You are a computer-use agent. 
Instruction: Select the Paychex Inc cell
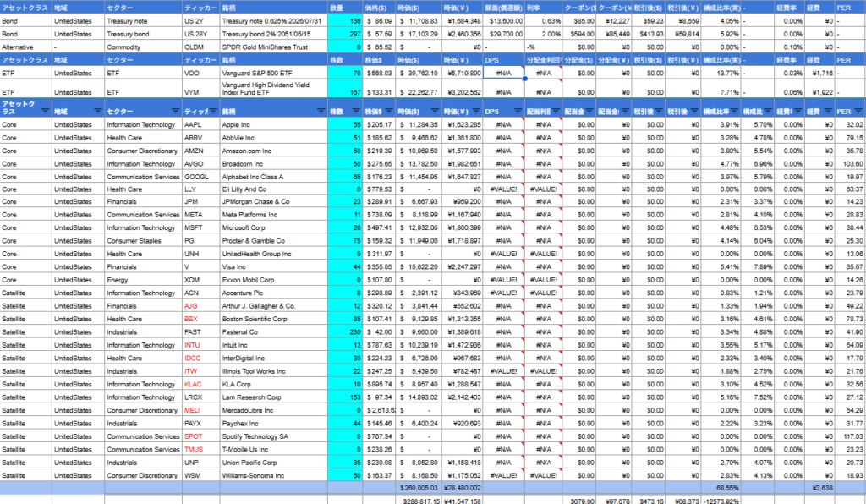click(x=273, y=424)
